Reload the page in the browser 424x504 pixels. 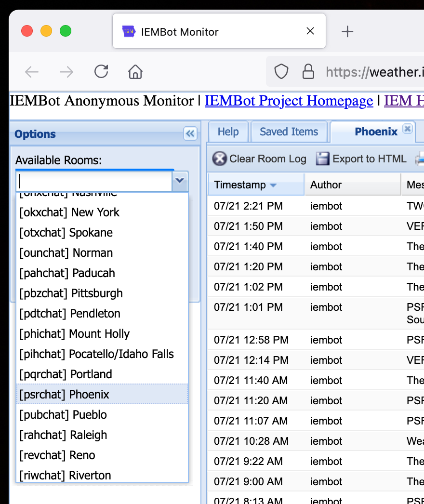pyautogui.click(x=101, y=72)
